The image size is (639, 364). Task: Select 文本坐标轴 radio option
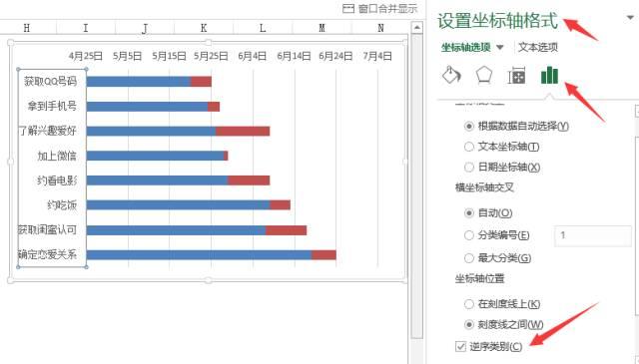pos(469,147)
